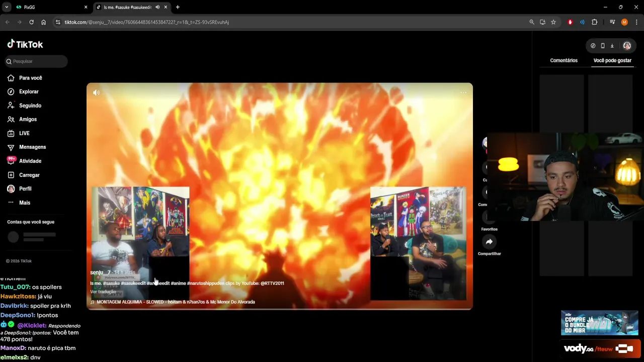Click the #sasuke hashtag
Image resolution: width=644 pixels, height=362 pixels.
[x=111, y=283]
